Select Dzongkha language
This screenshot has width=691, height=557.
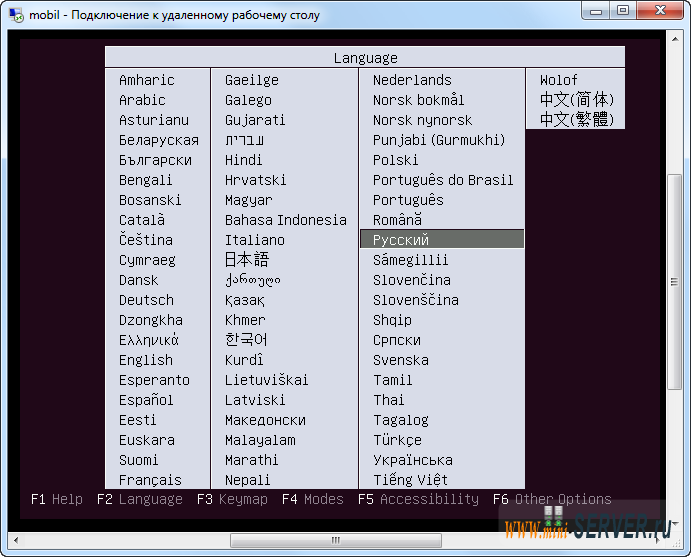coord(151,320)
